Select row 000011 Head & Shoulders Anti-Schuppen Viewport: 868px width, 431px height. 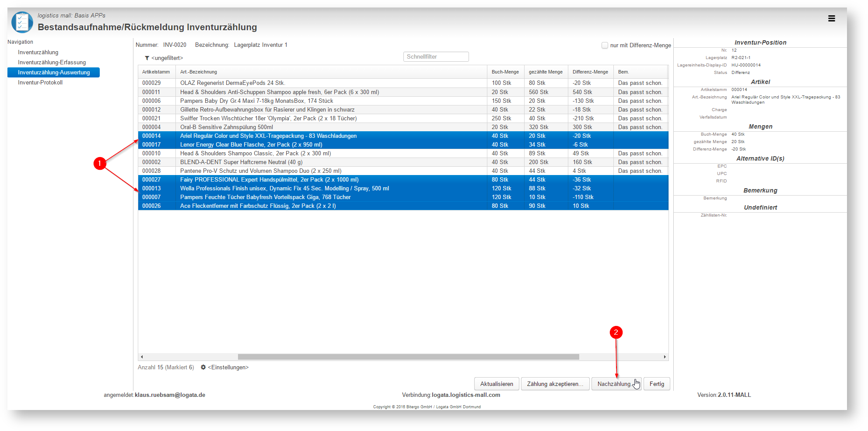pos(403,92)
